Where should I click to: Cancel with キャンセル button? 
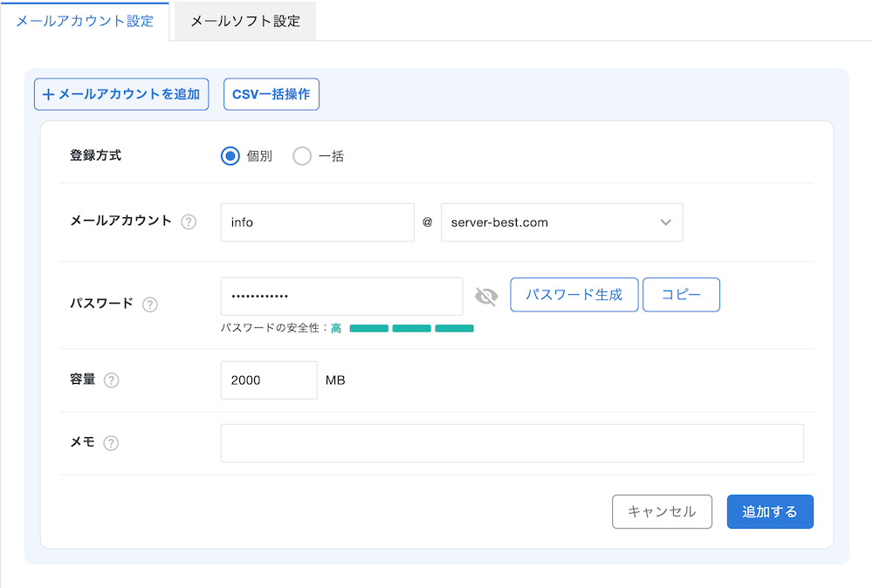(662, 512)
